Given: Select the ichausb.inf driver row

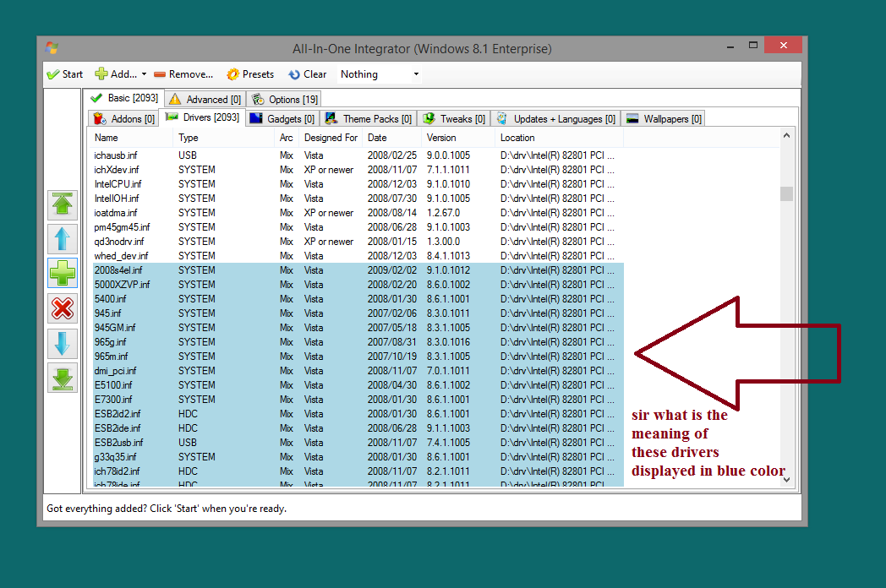Looking at the screenshot, I should tap(358, 155).
